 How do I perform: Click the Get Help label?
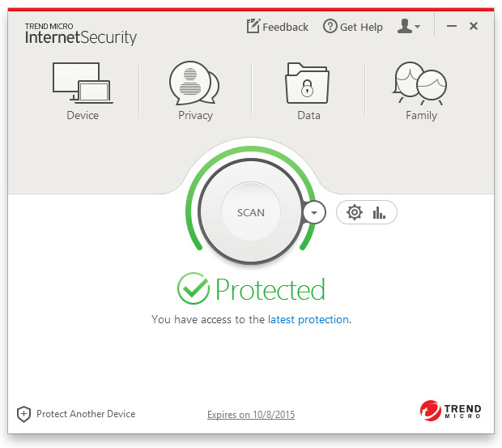(x=361, y=28)
